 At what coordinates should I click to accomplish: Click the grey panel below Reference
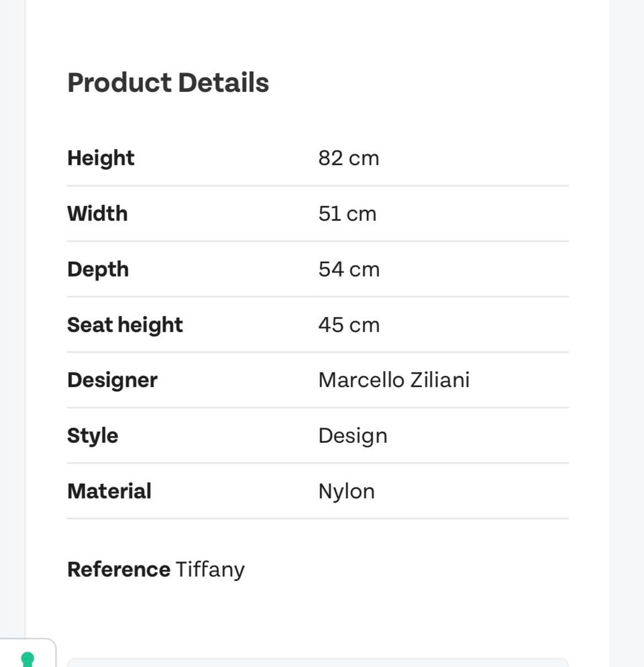(x=317, y=662)
